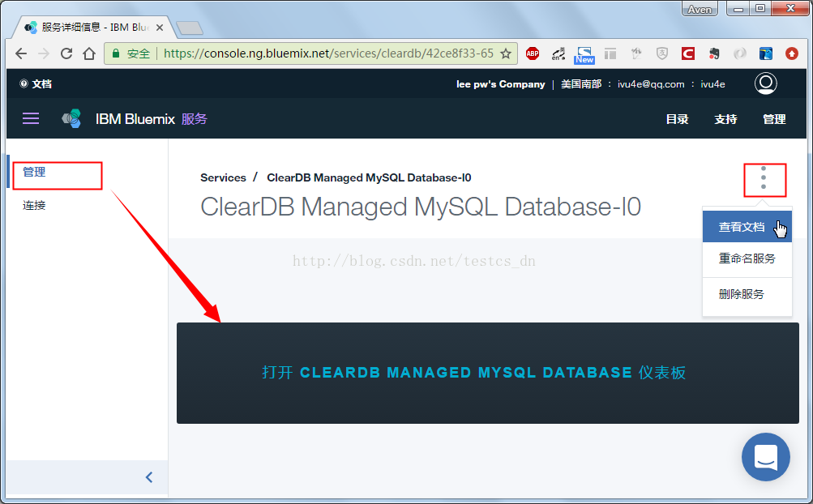This screenshot has width=813, height=504.
Task: Click the gray circular extension icon
Action: (x=740, y=53)
